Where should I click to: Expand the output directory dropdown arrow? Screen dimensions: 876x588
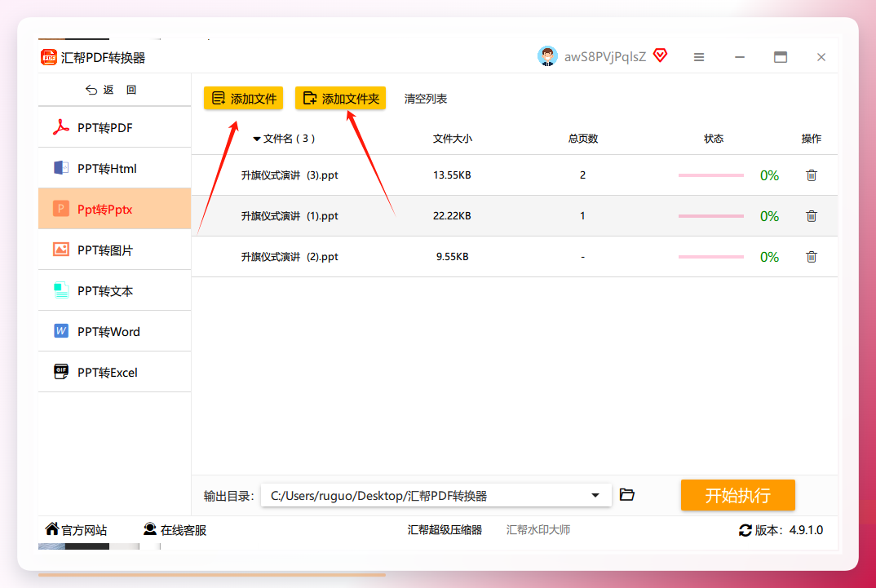tap(595, 495)
